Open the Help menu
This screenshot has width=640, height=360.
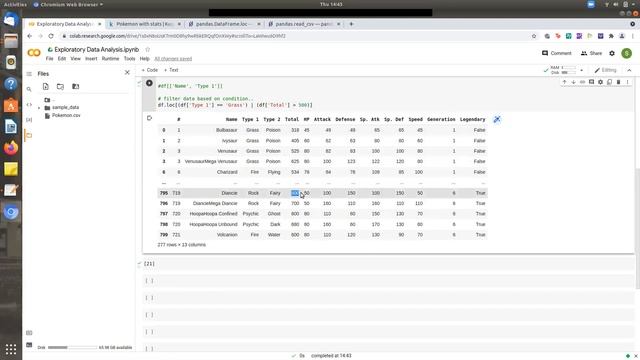pos(144,59)
